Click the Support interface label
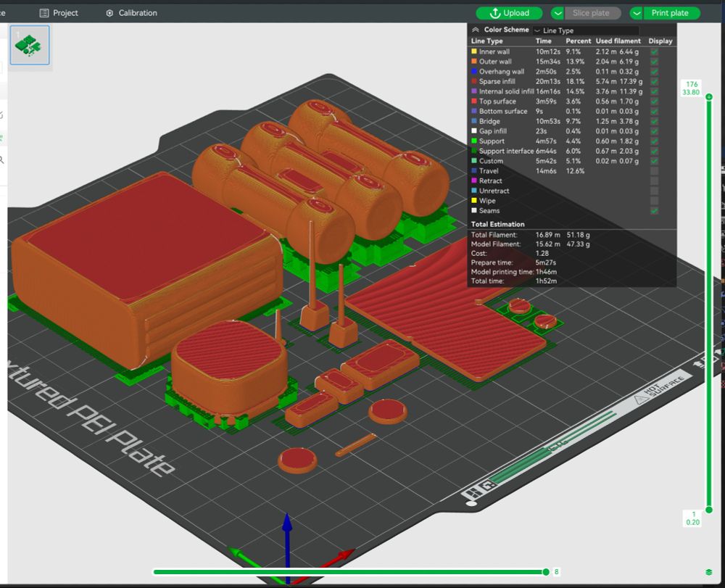The height and width of the screenshot is (588, 725). coord(506,151)
